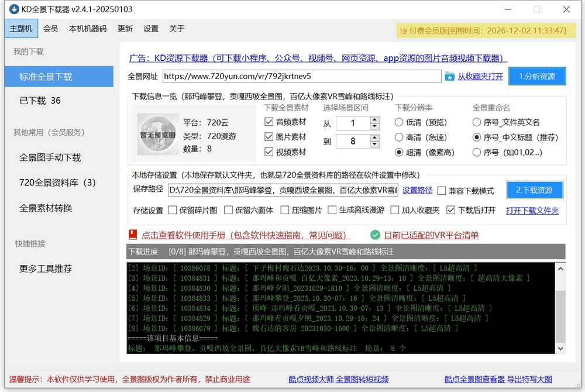Click the 设置路径 link
The width and height of the screenshot is (585, 392).
[x=417, y=190]
